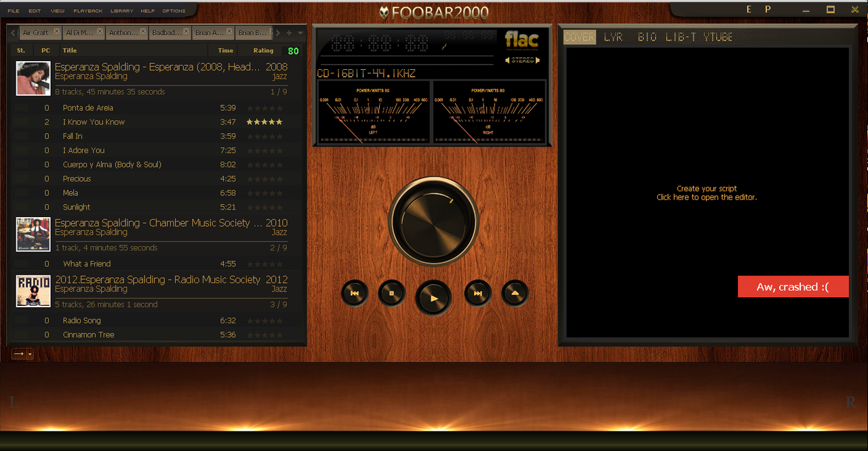
Task: Sort by the St. column header
Action: [x=21, y=51]
